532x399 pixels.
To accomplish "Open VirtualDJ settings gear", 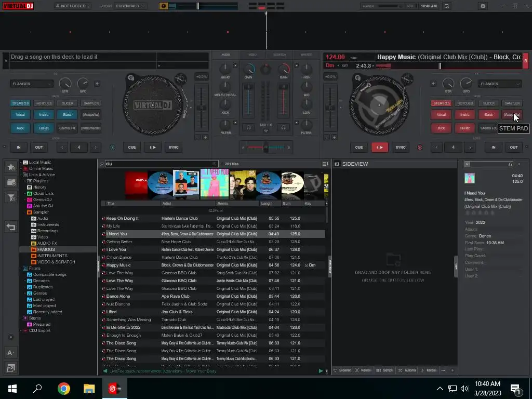I will [x=483, y=6].
